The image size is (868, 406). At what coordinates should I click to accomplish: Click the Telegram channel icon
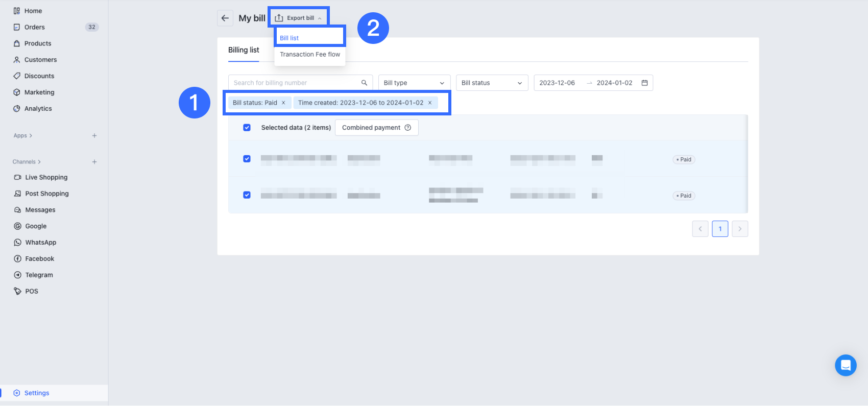point(18,275)
